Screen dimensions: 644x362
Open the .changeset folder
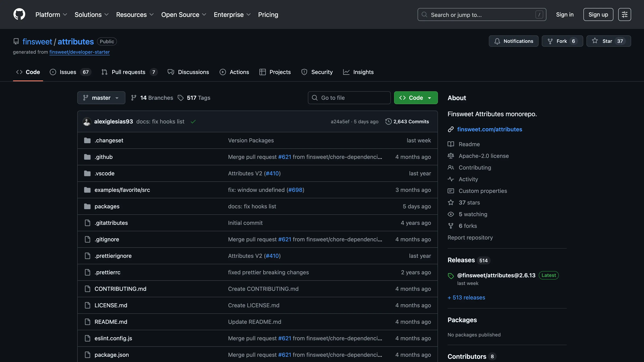tap(109, 140)
